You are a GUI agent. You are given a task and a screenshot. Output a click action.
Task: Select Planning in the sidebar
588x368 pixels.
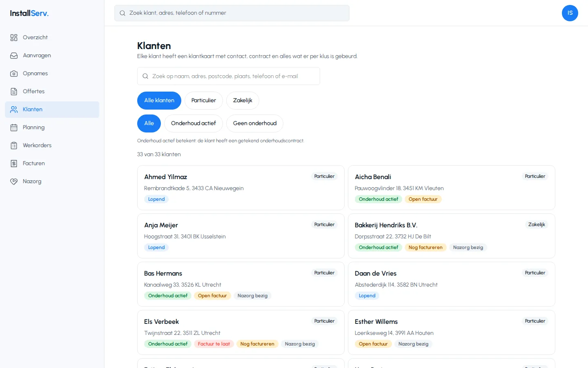coord(52,128)
